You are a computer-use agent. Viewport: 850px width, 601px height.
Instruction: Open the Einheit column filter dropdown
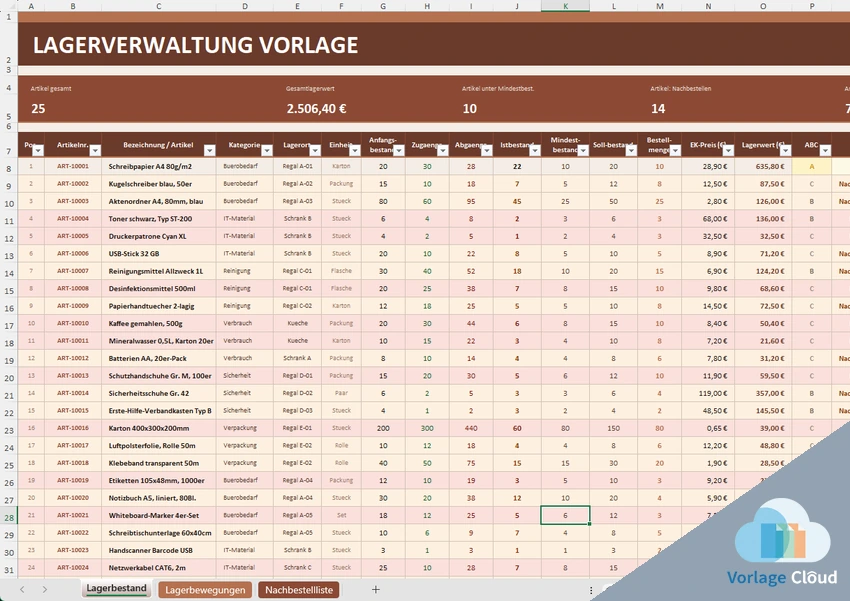tap(355, 151)
